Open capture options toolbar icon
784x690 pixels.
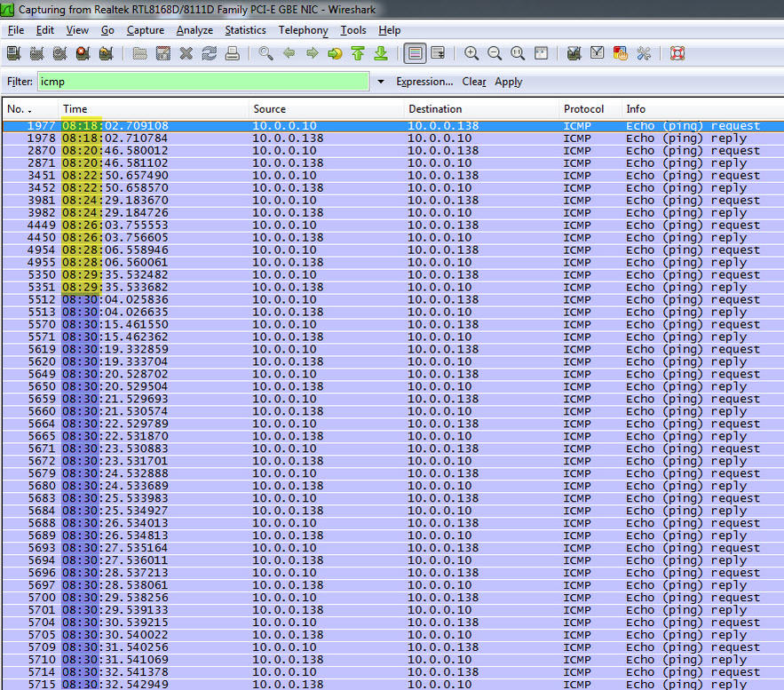pyautogui.click(x=37, y=53)
